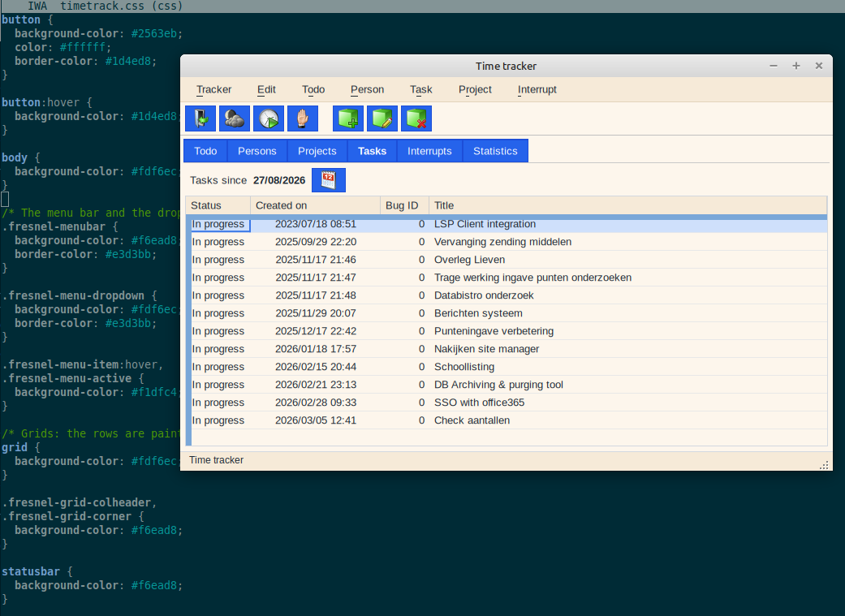Click the #ffffff color value in editor window
This screenshot has width=845, height=616.
(x=83, y=47)
